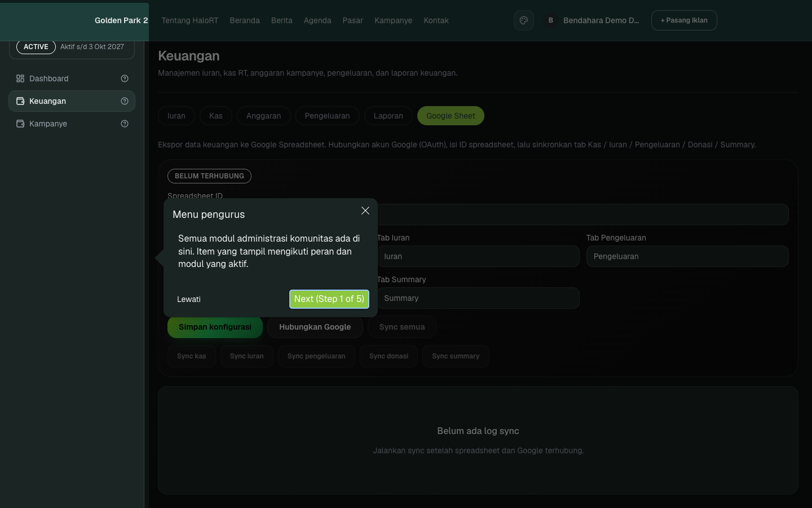Select the Google Sheet tab
Screen dimensions: 812x508
pos(451,116)
